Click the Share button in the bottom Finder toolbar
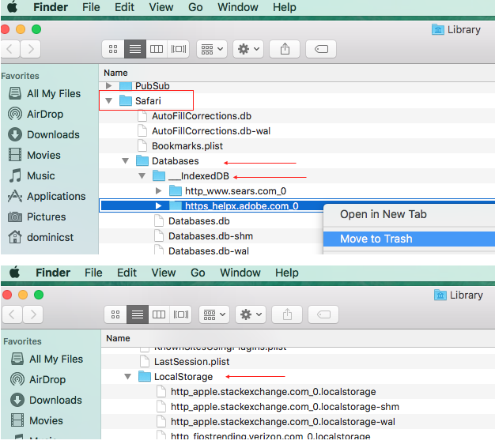The image size is (495, 448). [287, 314]
